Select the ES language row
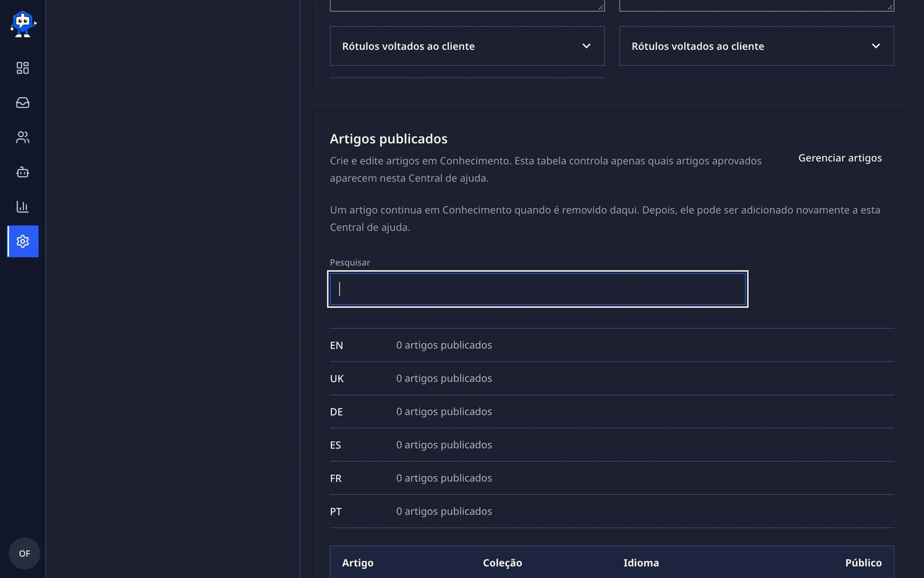 (x=612, y=445)
